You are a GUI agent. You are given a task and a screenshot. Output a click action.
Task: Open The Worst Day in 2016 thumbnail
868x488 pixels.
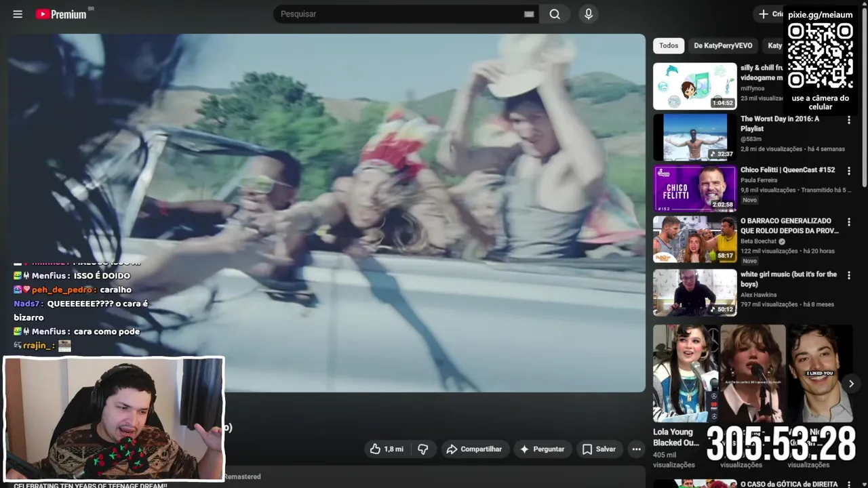point(694,137)
